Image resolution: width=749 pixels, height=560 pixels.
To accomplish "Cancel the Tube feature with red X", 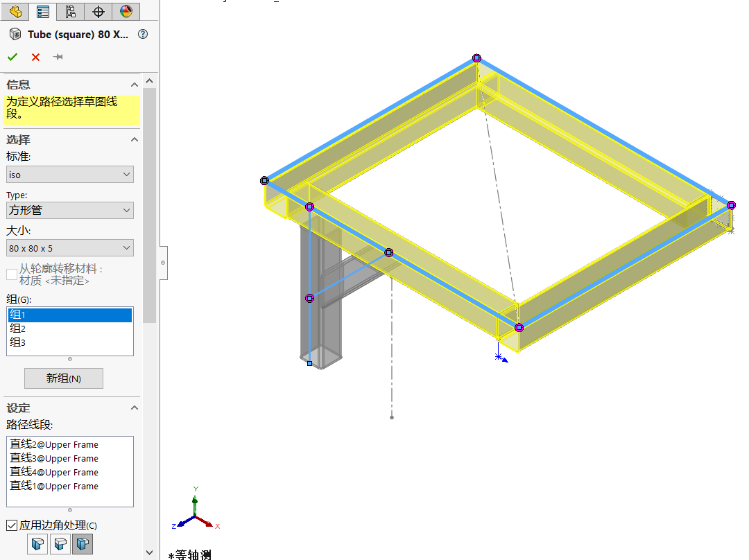I will point(35,57).
